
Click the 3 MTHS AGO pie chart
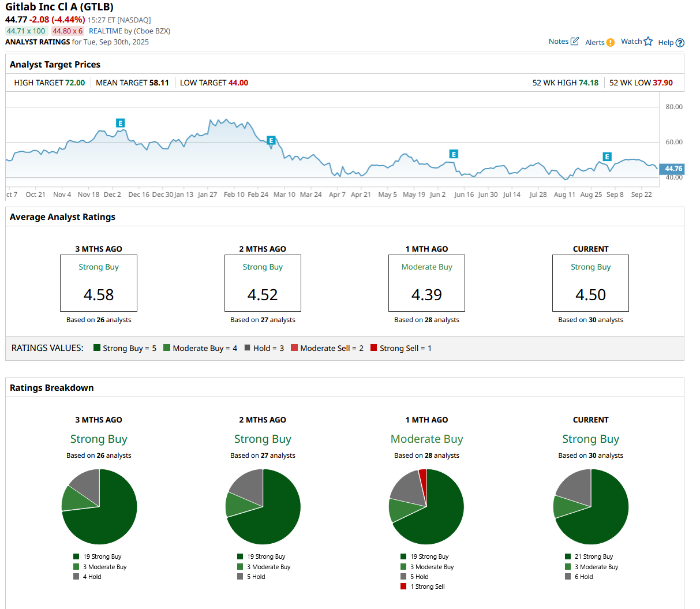[x=99, y=506]
